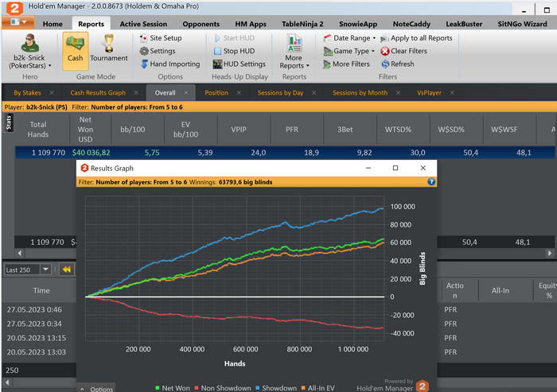Close the Sessions by Month tab
The image size is (557, 392).
pos(398,93)
